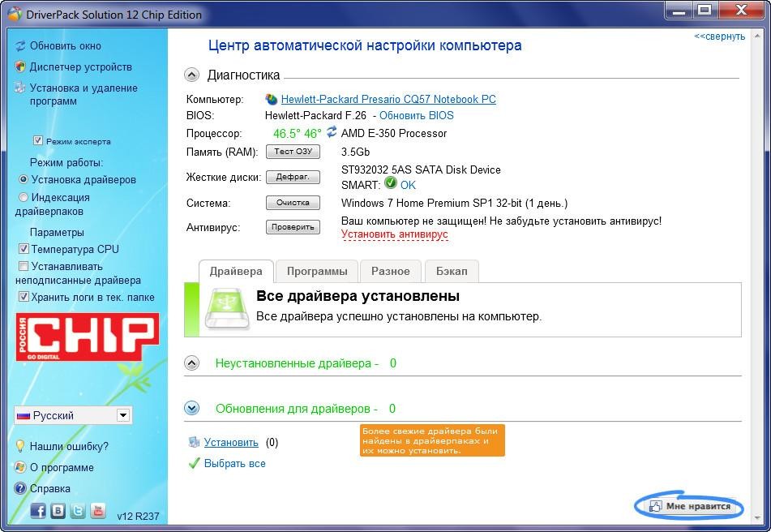Expand the Обновления для драйверов section
771x532 pixels.
[192, 408]
